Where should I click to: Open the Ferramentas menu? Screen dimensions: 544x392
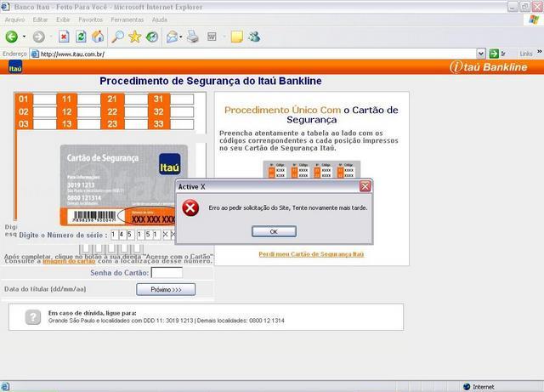point(127,20)
